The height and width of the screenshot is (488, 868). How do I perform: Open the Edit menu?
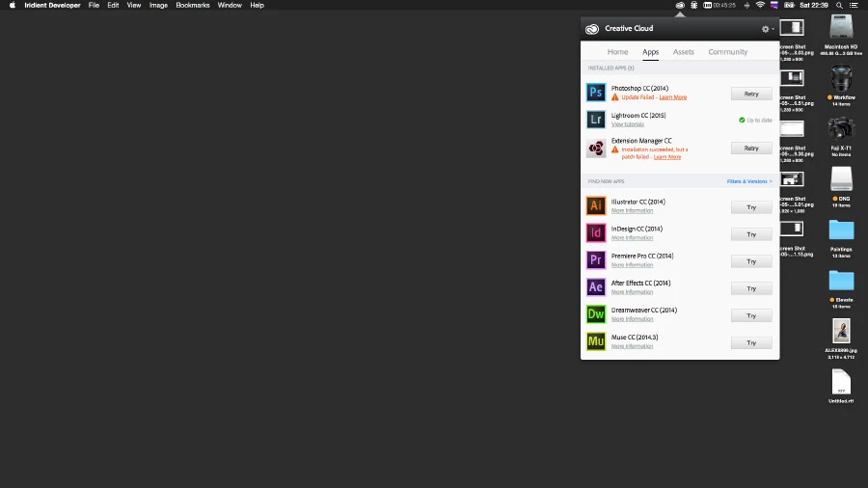(113, 5)
